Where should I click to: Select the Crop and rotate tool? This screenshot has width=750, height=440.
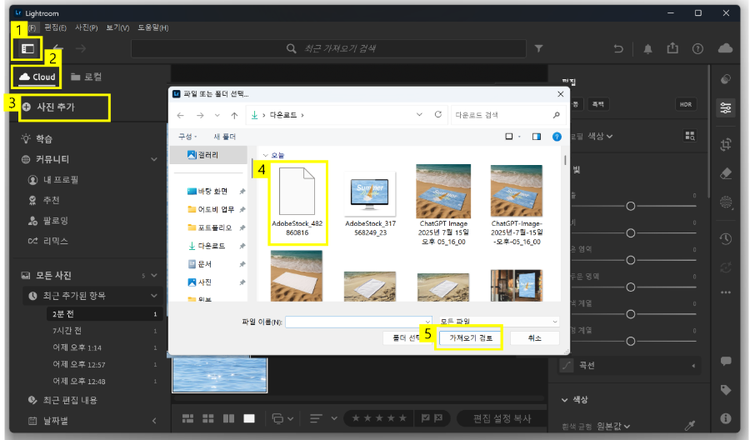pos(726,144)
